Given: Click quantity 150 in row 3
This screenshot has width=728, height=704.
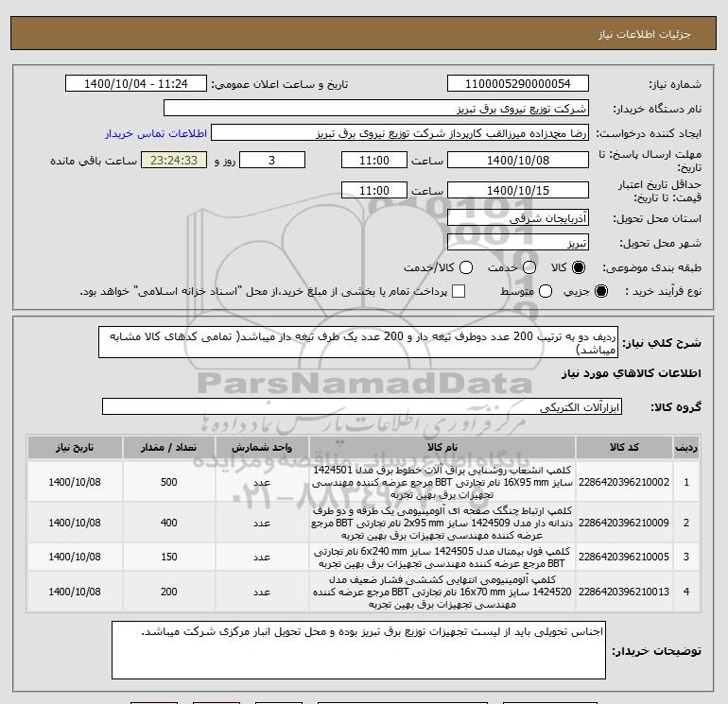Looking at the screenshot, I should 168,557.
